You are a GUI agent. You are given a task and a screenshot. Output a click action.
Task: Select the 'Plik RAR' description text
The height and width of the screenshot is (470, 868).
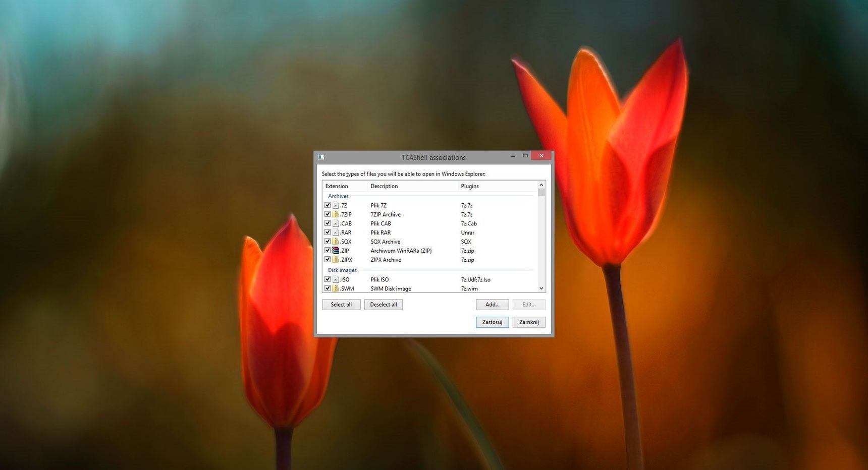(x=381, y=232)
